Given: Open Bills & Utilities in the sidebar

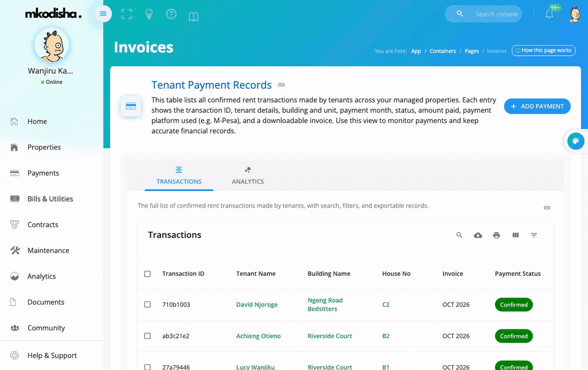Looking at the screenshot, I should tap(50, 199).
